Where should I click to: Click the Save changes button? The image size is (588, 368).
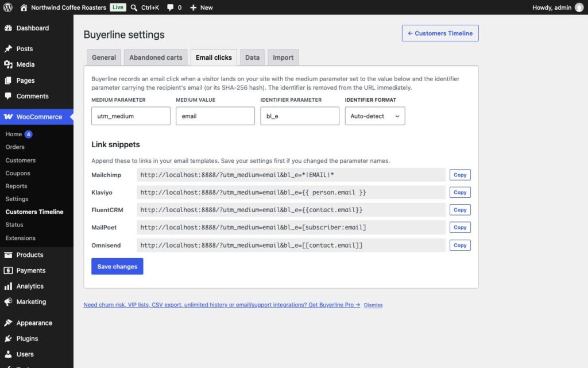click(117, 267)
